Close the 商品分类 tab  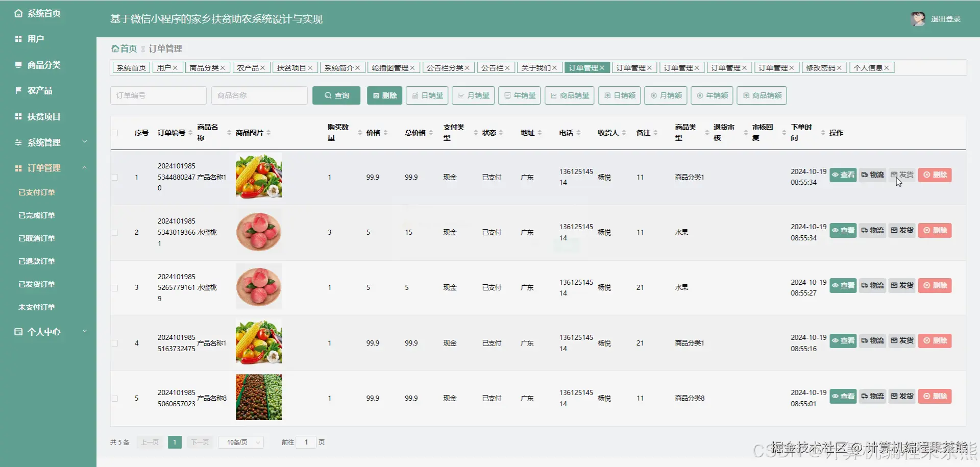point(223,68)
